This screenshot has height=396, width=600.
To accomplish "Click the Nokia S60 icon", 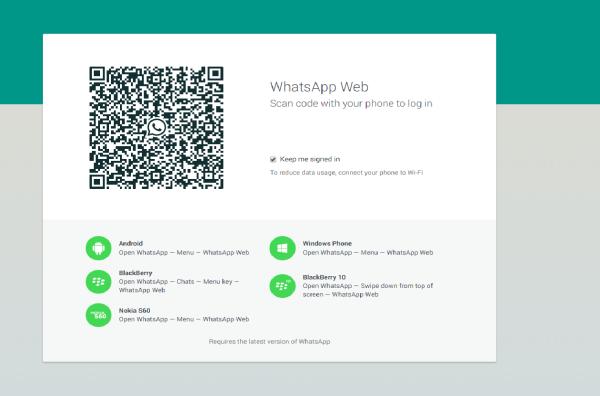I will (x=98, y=315).
